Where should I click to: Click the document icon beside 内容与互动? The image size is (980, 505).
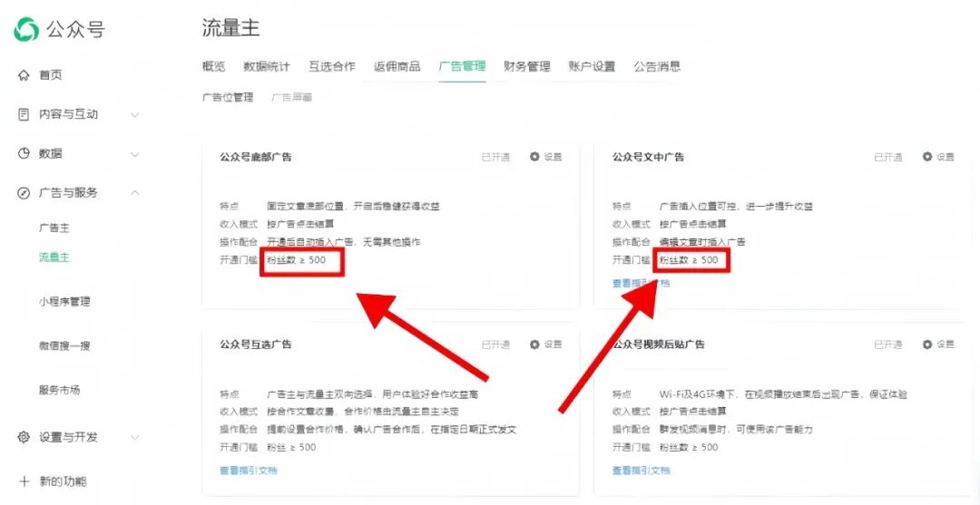pyautogui.click(x=24, y=115)
